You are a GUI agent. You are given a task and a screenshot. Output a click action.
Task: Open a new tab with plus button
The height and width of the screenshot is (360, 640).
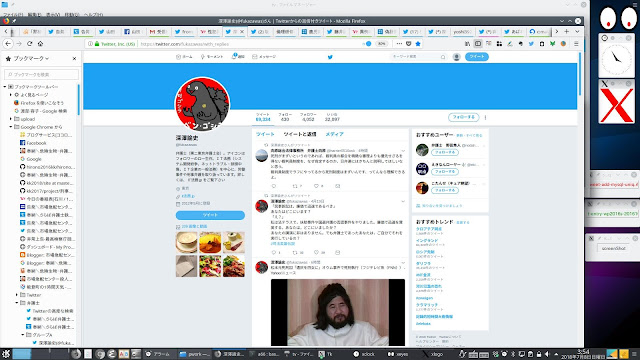click(567, 31)
